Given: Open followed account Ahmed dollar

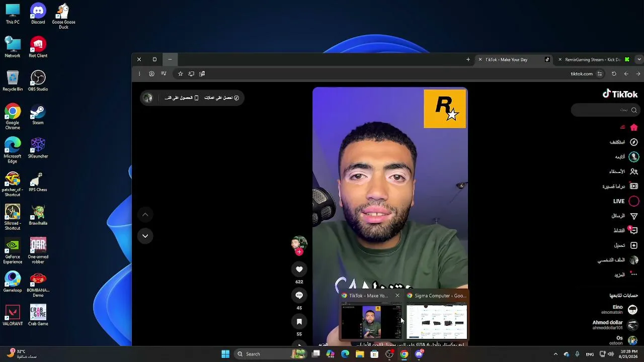Looking at the screenshot, I should [x=615, y=325].
